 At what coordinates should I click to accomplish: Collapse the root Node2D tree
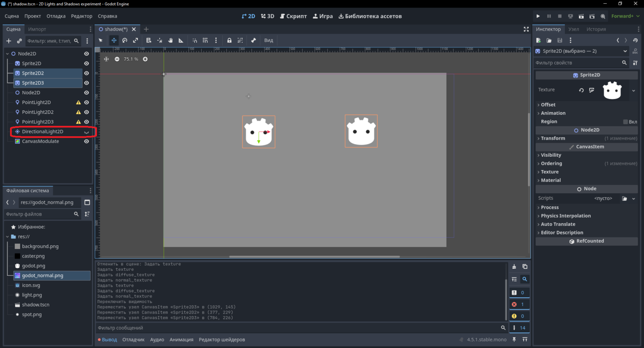click(7, 54)
